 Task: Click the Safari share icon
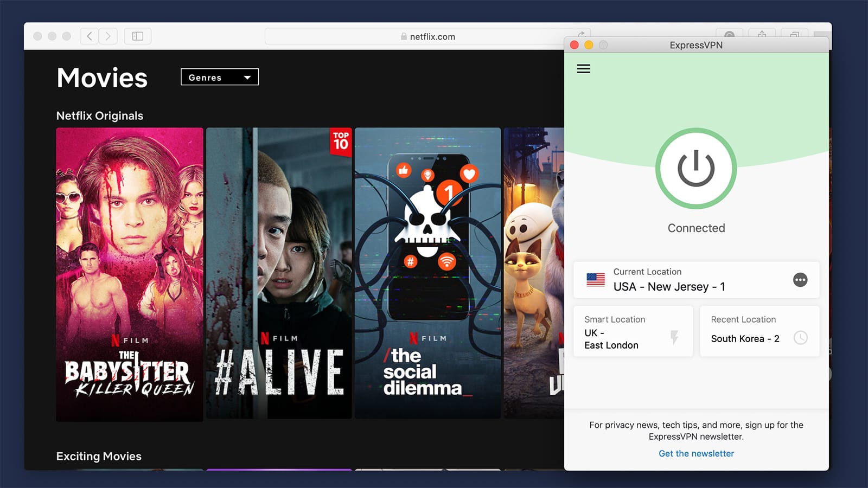click(762, 34)
